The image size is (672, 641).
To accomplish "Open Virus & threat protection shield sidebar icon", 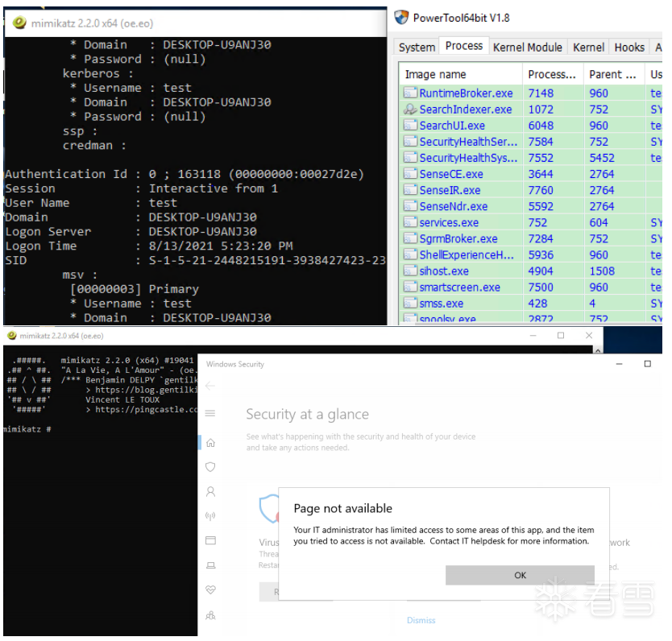I will pyautogui.click(x=210, y=467).
